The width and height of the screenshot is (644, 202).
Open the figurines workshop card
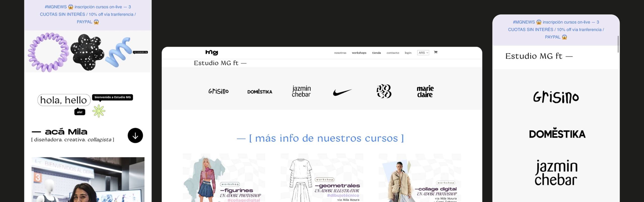coord(224,178)
